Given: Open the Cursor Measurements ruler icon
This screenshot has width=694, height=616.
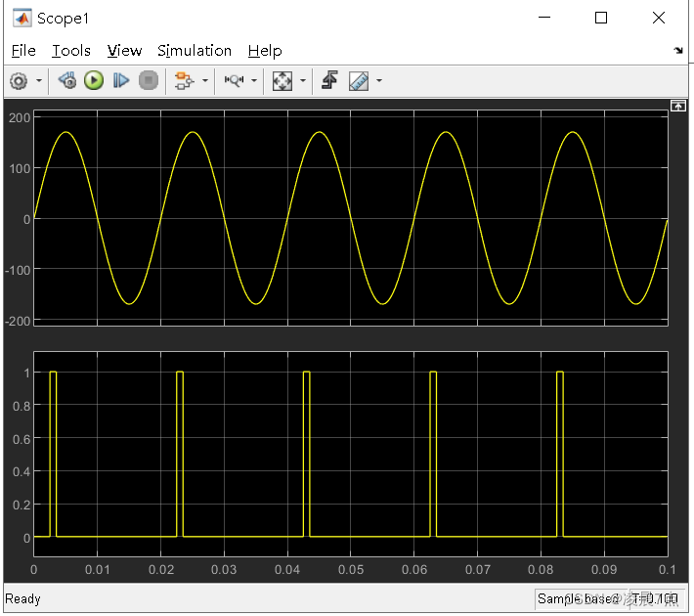Looking at the screenshot, I should tap(359, 81).
